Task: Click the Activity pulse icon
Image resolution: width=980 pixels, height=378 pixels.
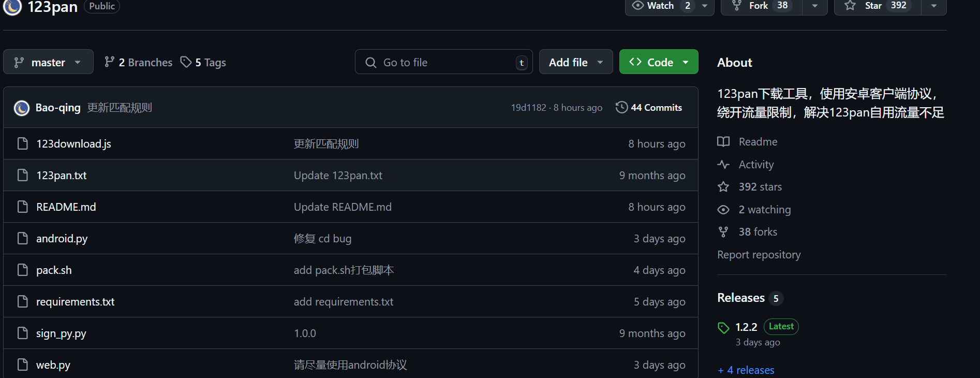Action: tap(723, 165)
